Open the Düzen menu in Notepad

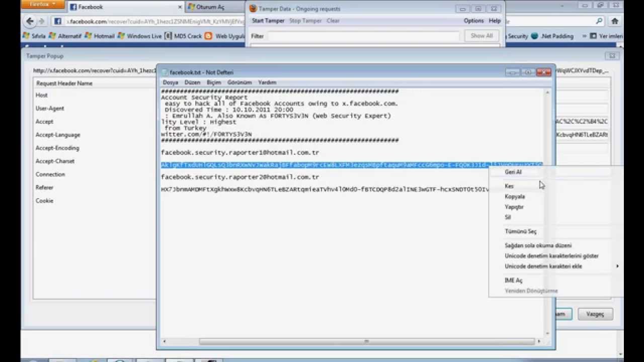click(x=192, y=82)
